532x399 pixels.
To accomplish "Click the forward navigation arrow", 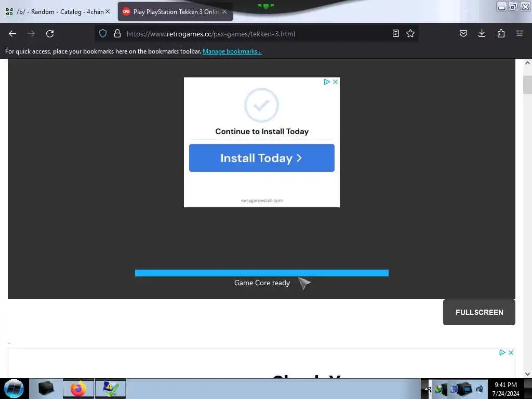I will tap(31, 34).
